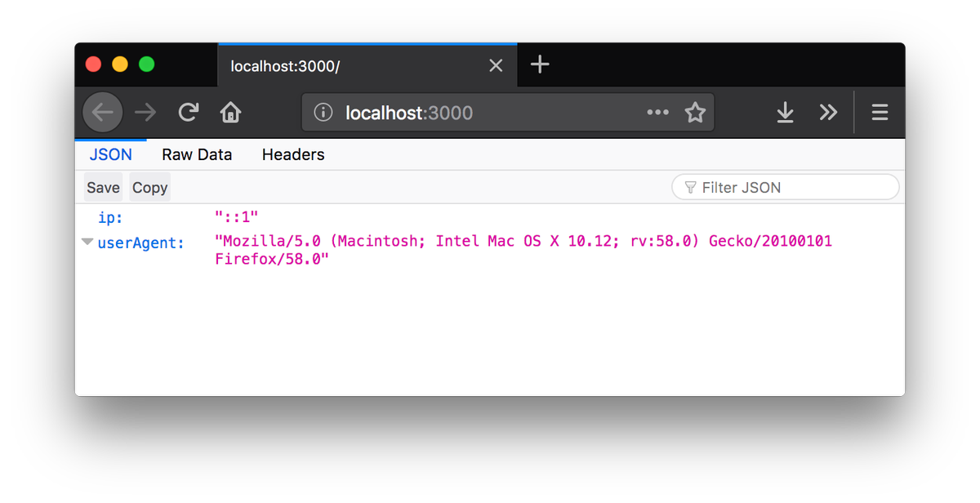
Task: Show site information icon in address bar
Action: pos(323,113)
